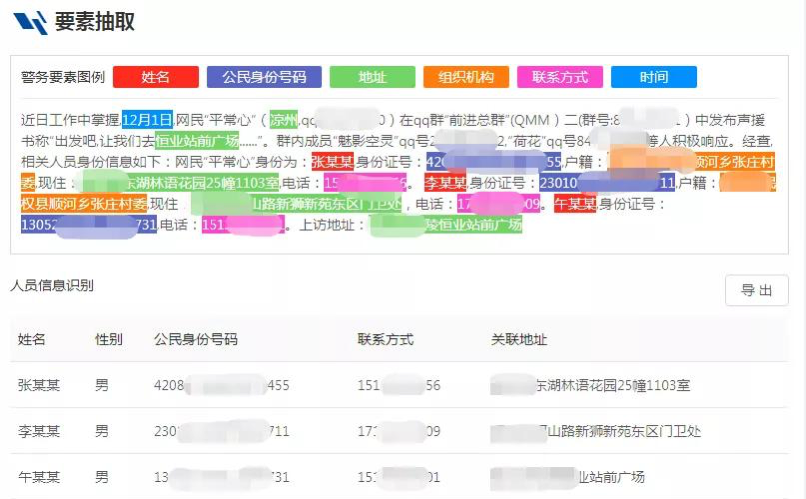Click the 联系方式 table column header
Viewport: 806px width, 499px height.
point(385,340)
